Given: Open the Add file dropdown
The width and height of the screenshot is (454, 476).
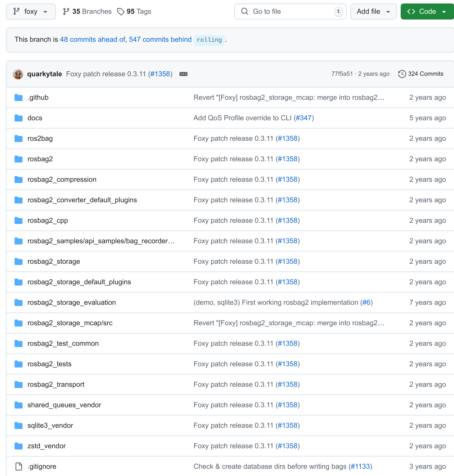Looking at the screenshot, I should [373, 11].
